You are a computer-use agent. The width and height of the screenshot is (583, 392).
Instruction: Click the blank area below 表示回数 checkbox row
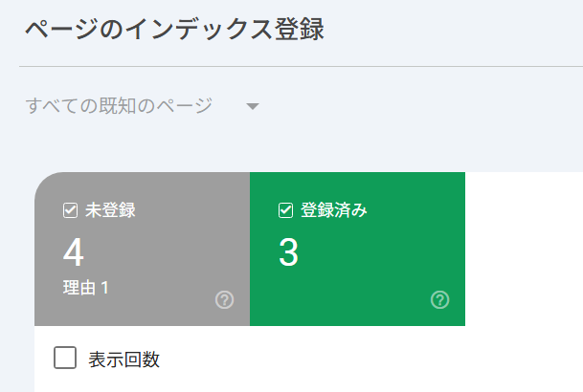pyautogui.click(x=287, y=382)
